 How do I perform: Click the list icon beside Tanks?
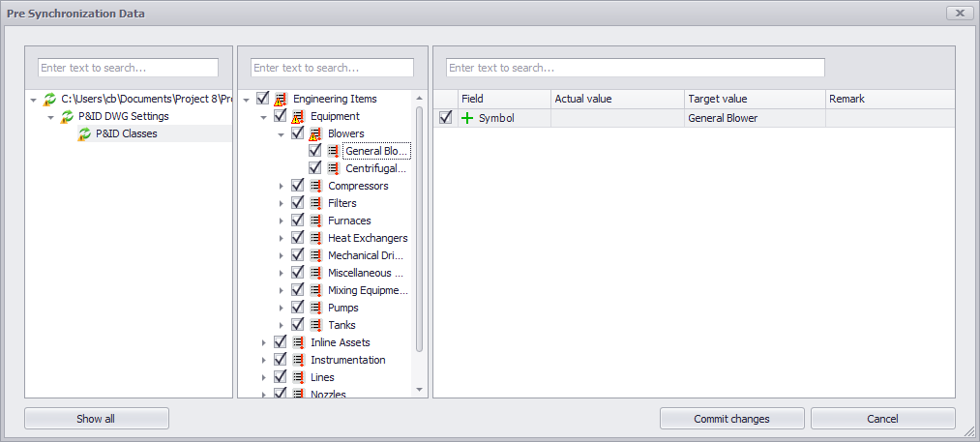(315, 326)
